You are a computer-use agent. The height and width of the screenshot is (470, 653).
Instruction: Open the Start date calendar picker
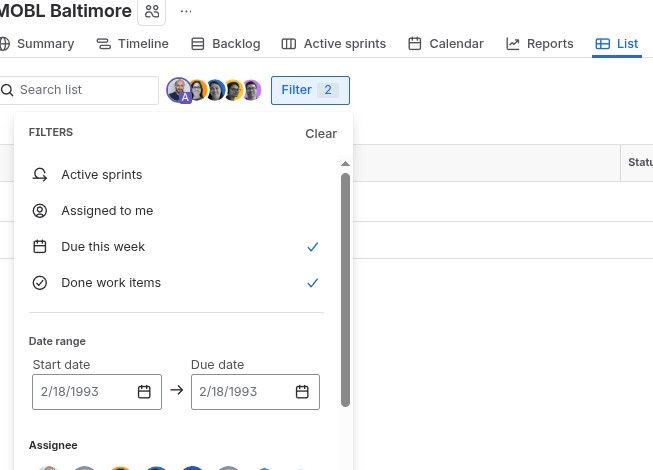[x=144, y=392]
